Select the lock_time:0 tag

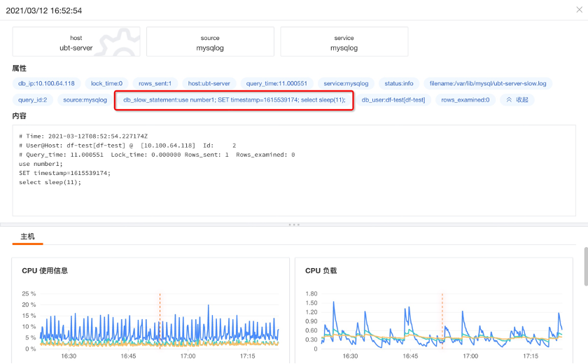pyautogui.click(x=106, y=83)
